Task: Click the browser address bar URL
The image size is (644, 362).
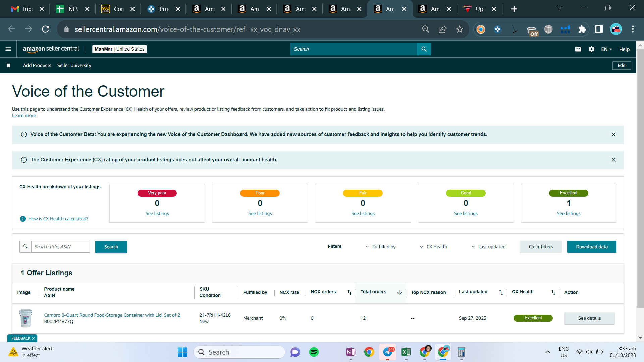Action: (x=187, y=29)
